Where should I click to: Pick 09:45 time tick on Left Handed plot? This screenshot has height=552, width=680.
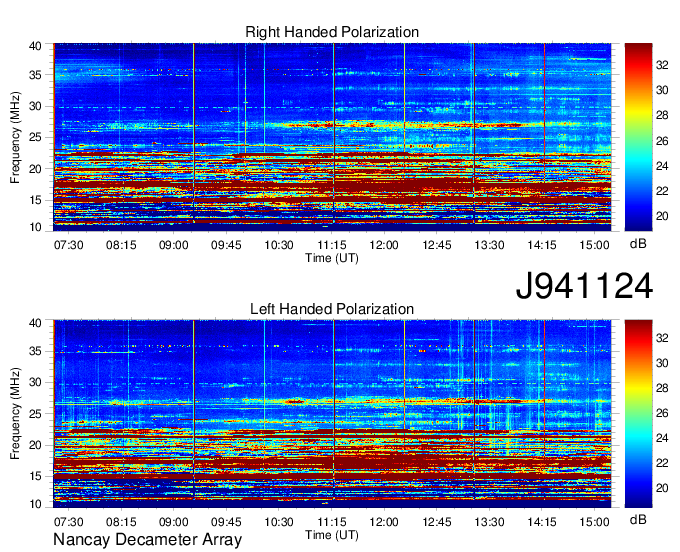226,522
